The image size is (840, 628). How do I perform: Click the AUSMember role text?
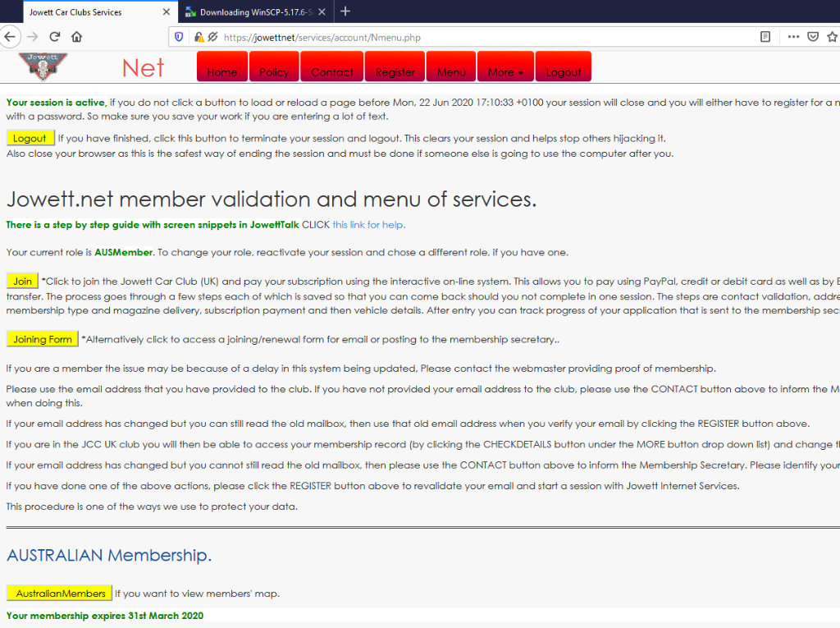click(124, 252)
